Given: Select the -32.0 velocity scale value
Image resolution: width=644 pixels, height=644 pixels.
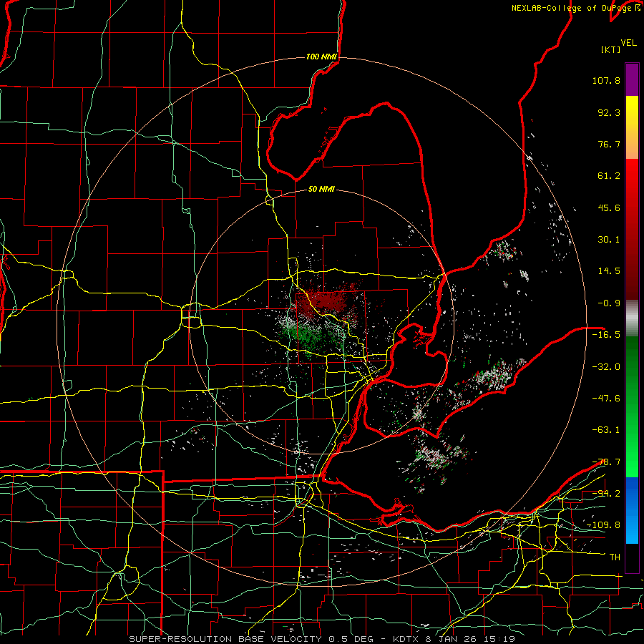Looking at the screenshot, I should point(606,367).
